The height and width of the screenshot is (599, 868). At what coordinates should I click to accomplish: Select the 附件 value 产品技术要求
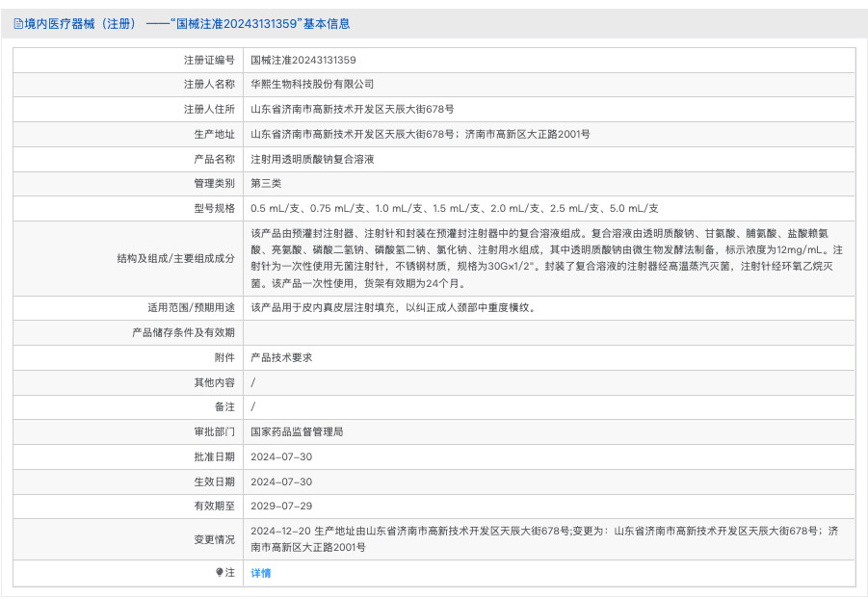click(279, 357)
